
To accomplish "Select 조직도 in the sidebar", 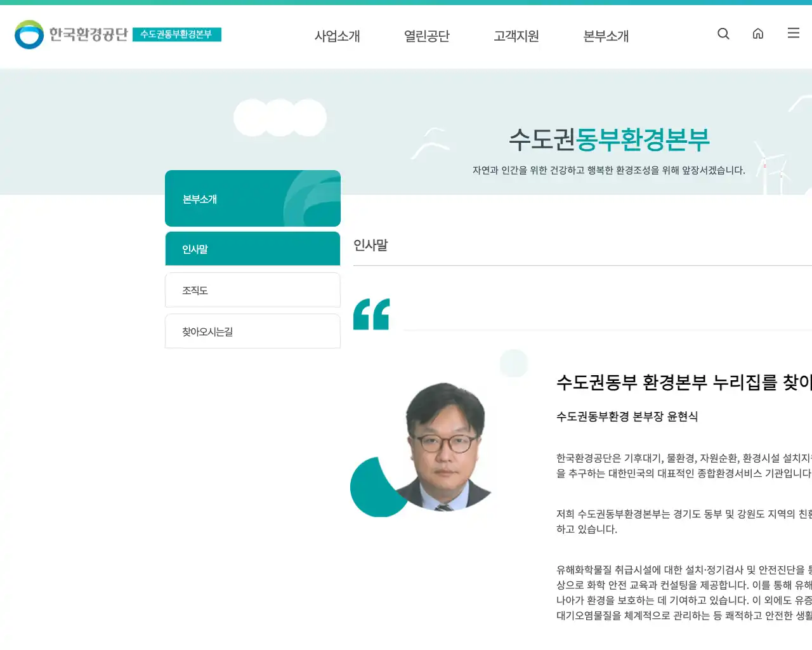I will tap(252, 290).
